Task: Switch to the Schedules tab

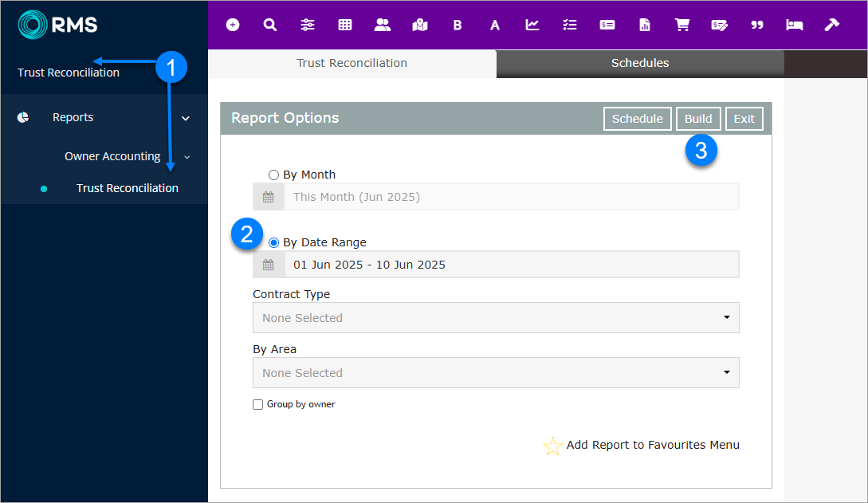Action: [640, 63]
